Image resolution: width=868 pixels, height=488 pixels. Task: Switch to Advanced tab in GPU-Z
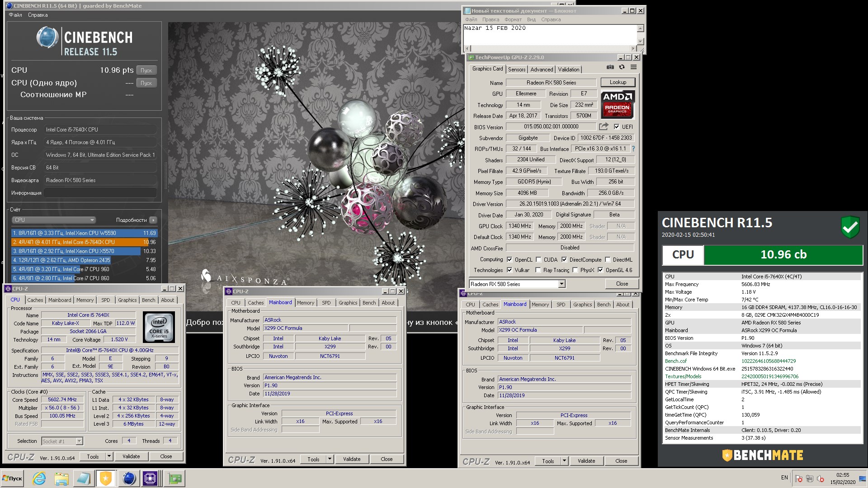542,70
